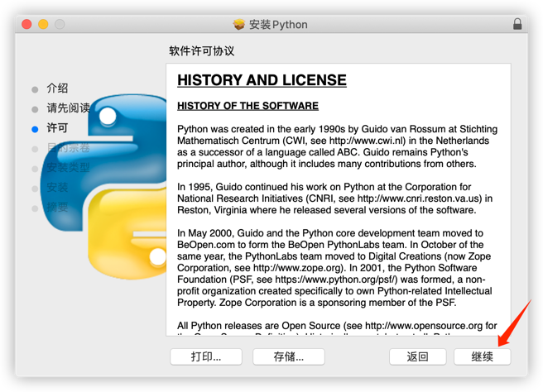
Task: Click the 安装类型 step
Action: click(x=68, y=168)
